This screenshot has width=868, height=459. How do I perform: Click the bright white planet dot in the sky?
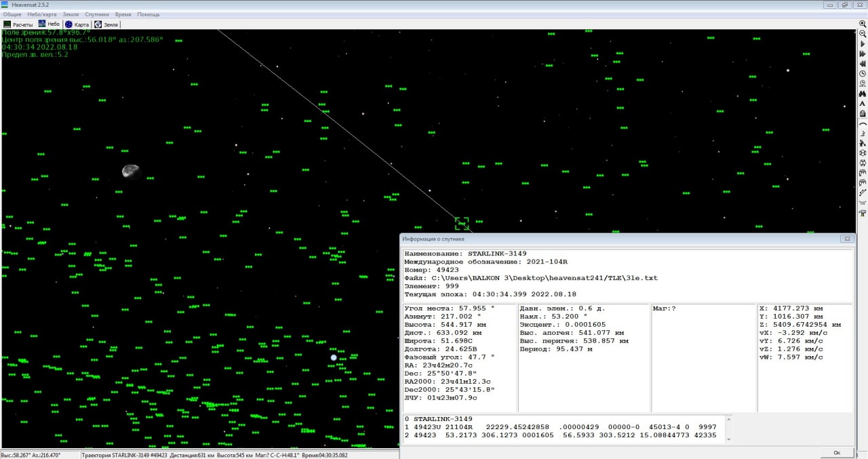(x=334, y=357)
